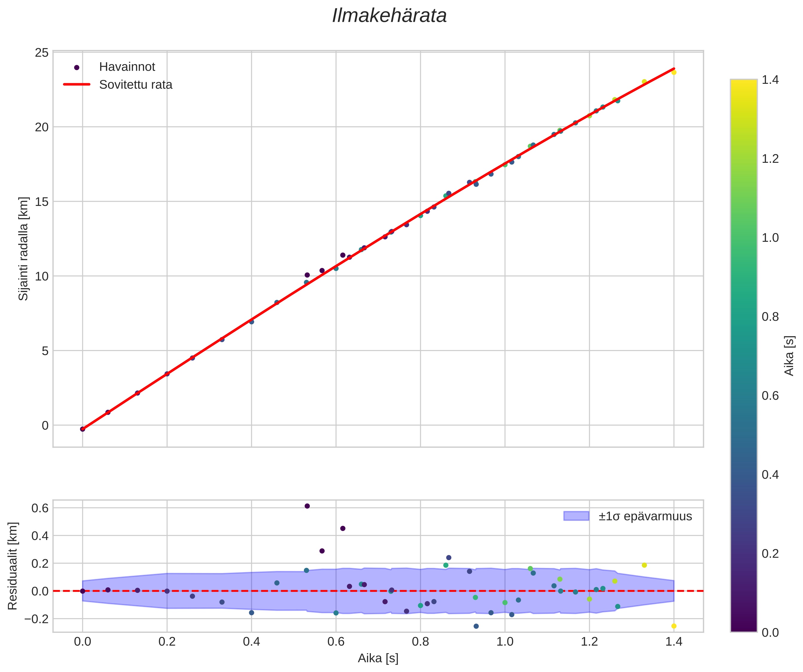The image size is (803, 672).
Task: Click the highest residual point near 0.6
Action: pos(307,506)
